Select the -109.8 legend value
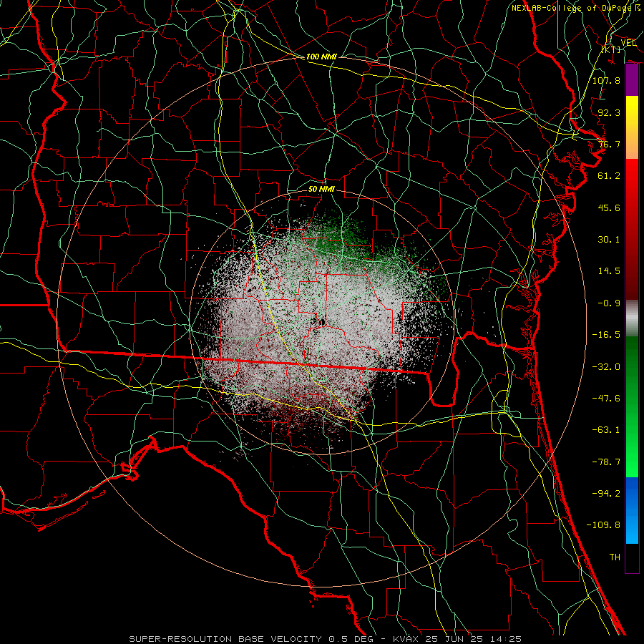The height and width of the screenshot is (644, 644). 603,525
